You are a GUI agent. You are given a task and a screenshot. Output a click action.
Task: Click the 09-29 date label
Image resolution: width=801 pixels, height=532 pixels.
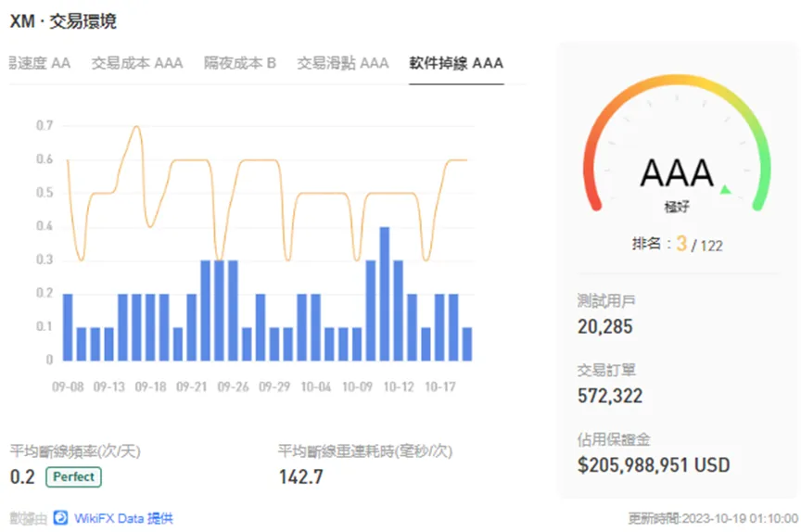274,387
